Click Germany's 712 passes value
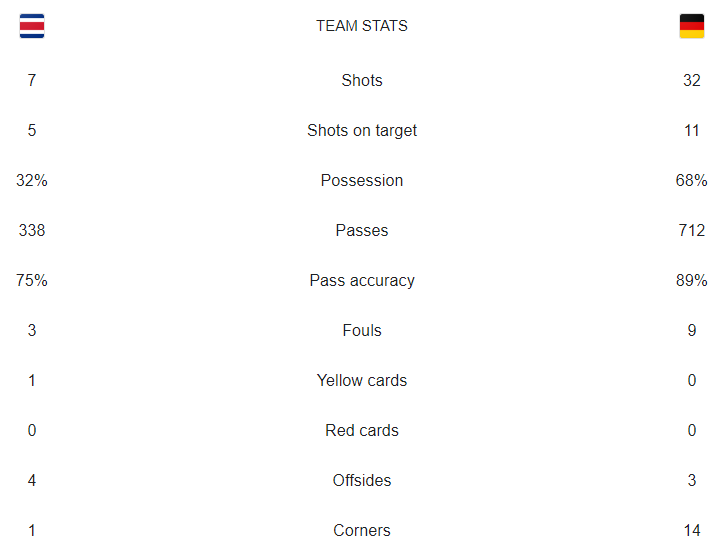Image resolution: width=725 pixels, height=538 pixels. point(692,230)
